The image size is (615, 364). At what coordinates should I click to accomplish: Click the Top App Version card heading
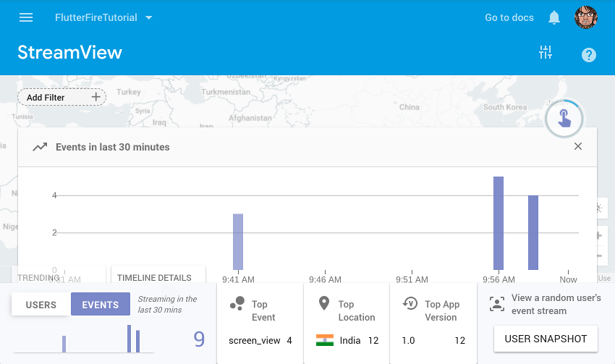442,310
